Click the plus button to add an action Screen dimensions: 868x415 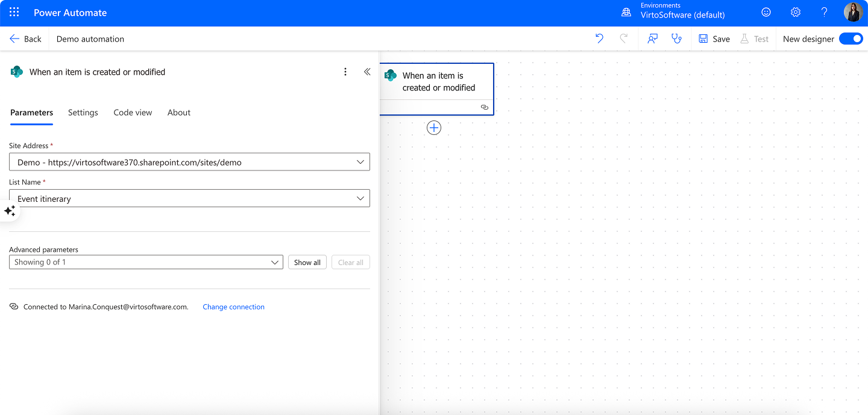(x=433, y=127)
